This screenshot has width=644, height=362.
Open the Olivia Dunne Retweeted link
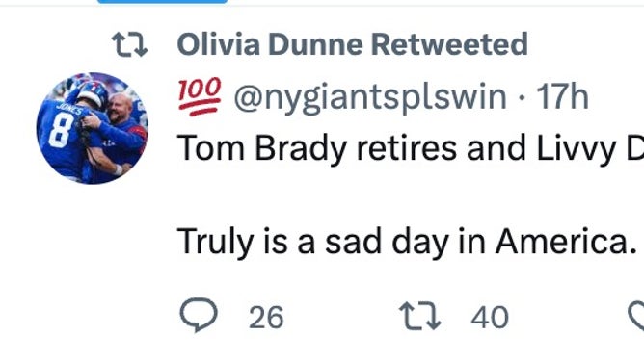(353, 44)
